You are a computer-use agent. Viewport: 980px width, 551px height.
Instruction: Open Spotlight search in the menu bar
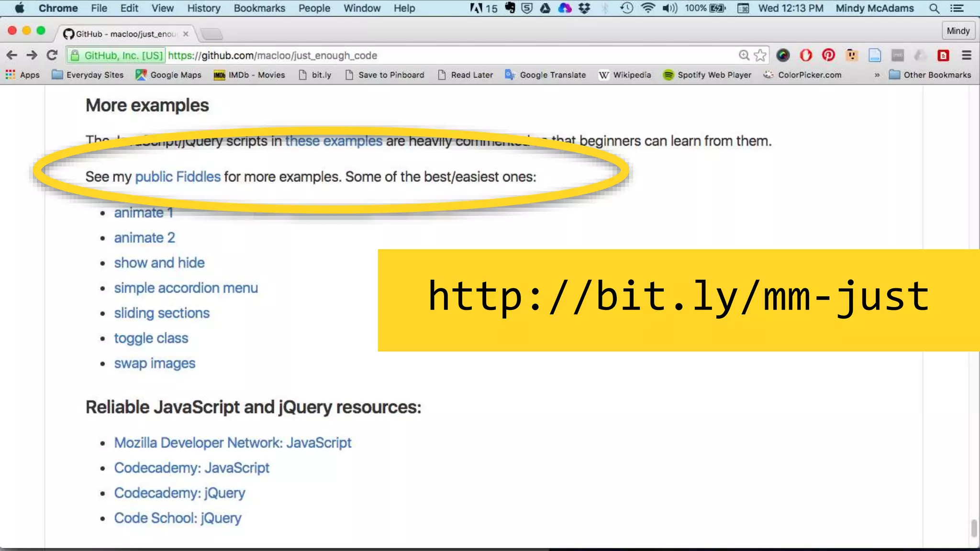(x=934, y=8)
